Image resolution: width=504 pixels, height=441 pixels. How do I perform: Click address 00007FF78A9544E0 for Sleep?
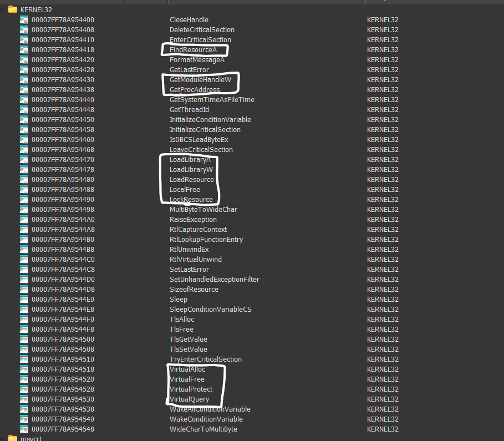coord(63,300)
